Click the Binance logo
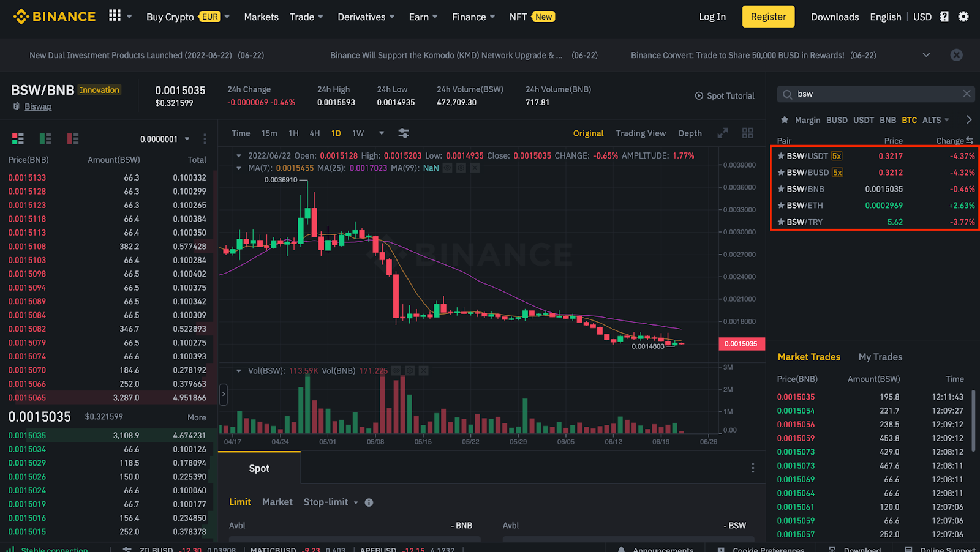 pyautogui.click(x=55, y=17)
